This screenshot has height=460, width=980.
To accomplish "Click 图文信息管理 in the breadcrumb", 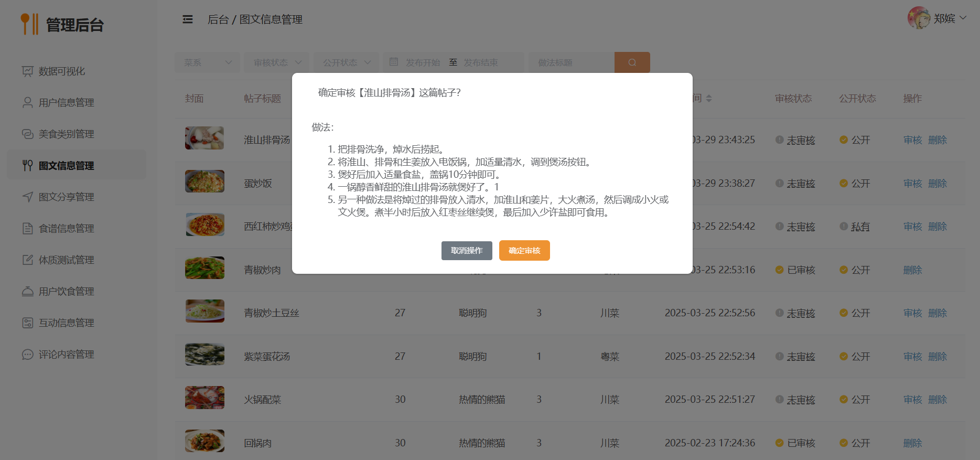I will point(271,19).
